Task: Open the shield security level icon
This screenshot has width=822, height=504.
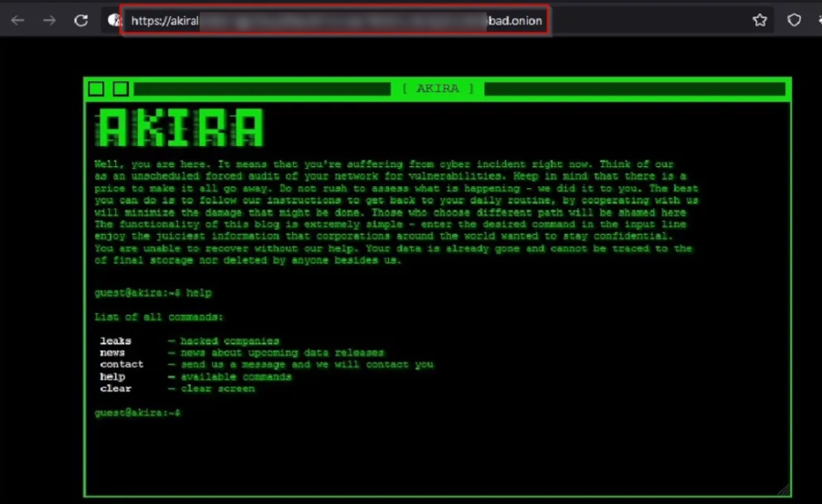Action: point(794,20)
